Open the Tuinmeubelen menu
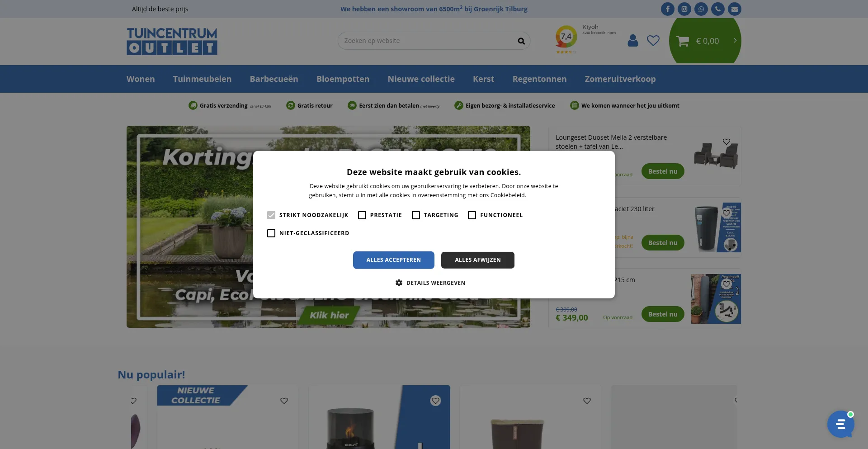This screenshot has width=868, height=449. click(202, 79)
